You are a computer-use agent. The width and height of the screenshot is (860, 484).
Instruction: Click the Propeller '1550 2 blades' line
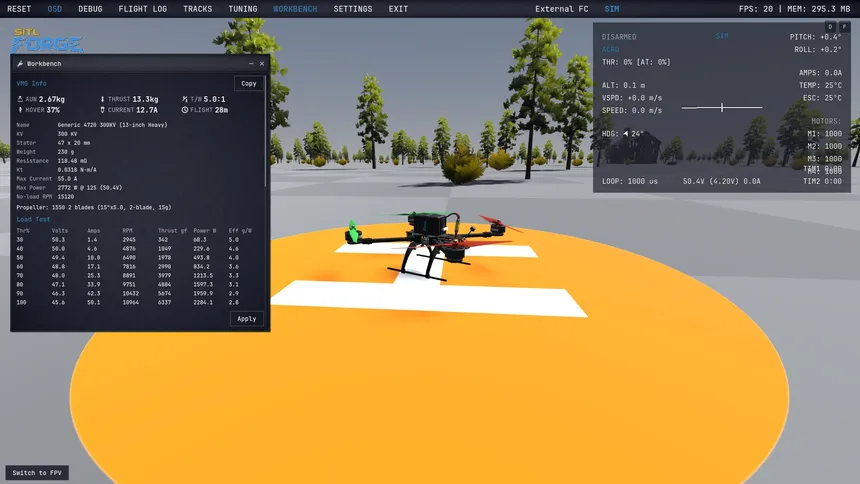94,207
